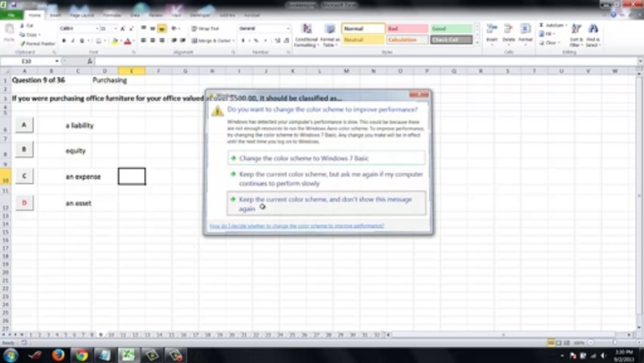Open Chrome from the taskbar
Screen dimensions: 644x363
tap(82, 355)
